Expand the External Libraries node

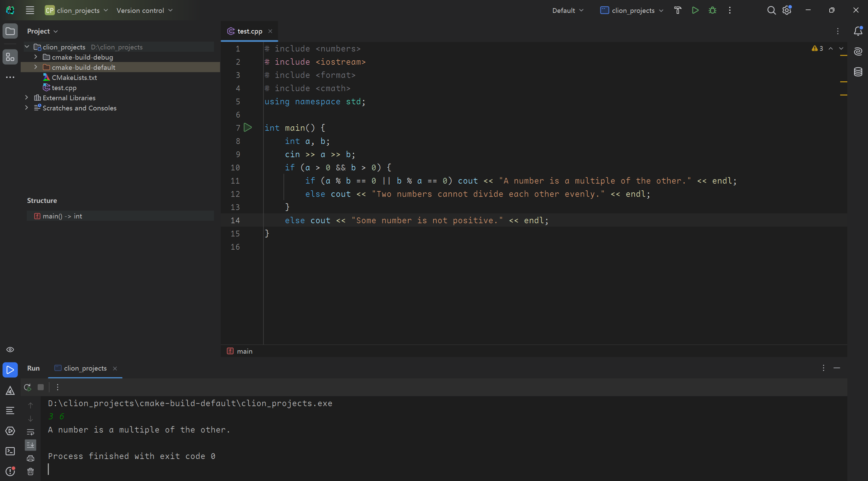click(x=26, y=98)
